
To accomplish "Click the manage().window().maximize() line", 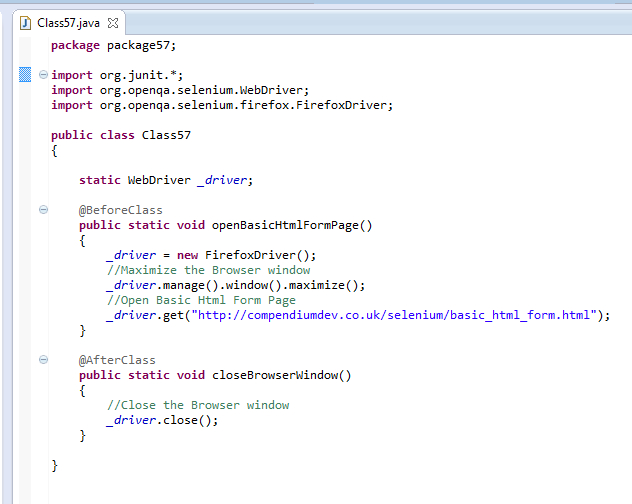I will [x=236, y=285].
